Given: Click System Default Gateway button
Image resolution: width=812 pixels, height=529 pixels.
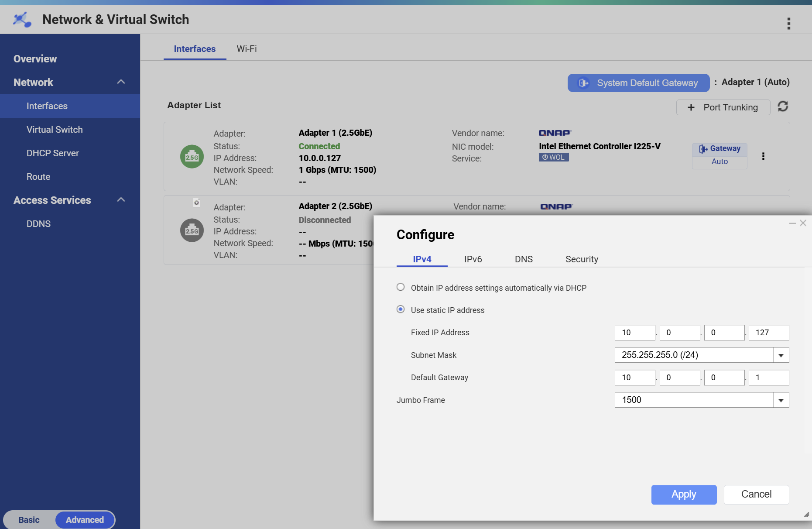Looking at the screenshot, I should point(638,83).
